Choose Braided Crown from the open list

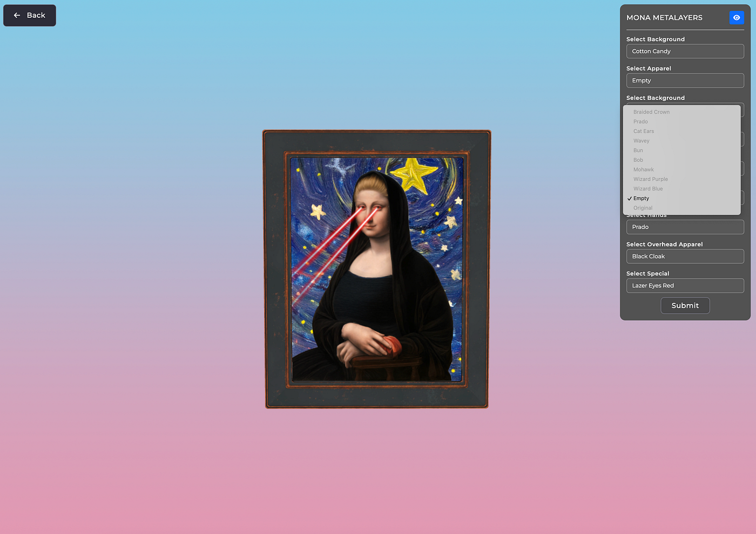(681, 112)
